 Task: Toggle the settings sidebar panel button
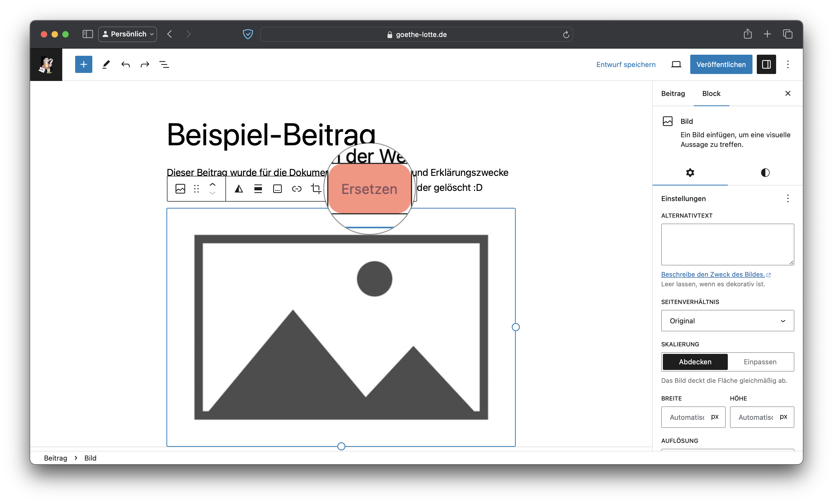point(766,64)
